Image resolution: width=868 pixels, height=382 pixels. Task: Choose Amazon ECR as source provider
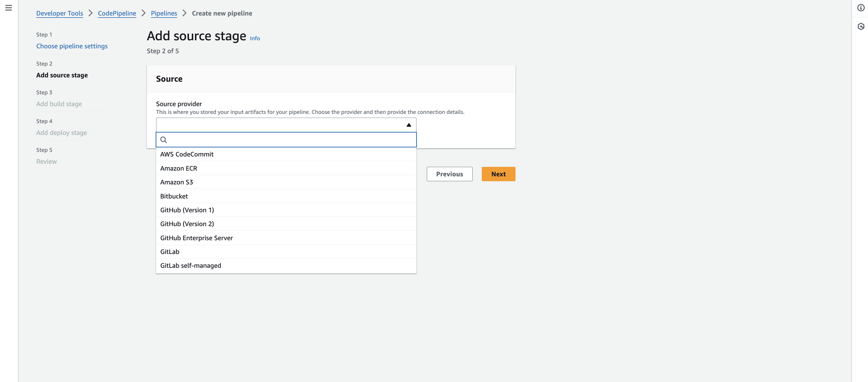179,168
